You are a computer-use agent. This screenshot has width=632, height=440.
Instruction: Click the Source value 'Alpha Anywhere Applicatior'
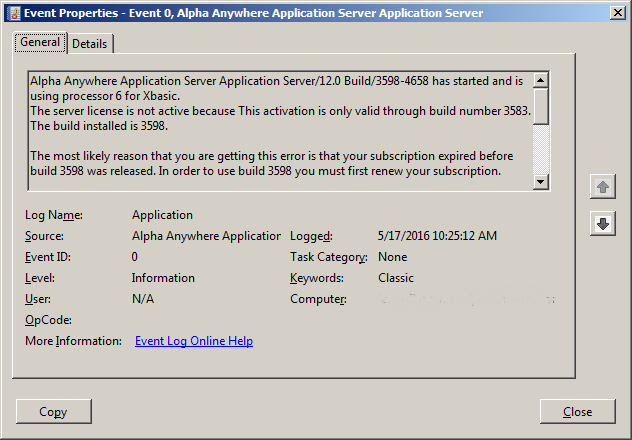click(x=206, y=236)
